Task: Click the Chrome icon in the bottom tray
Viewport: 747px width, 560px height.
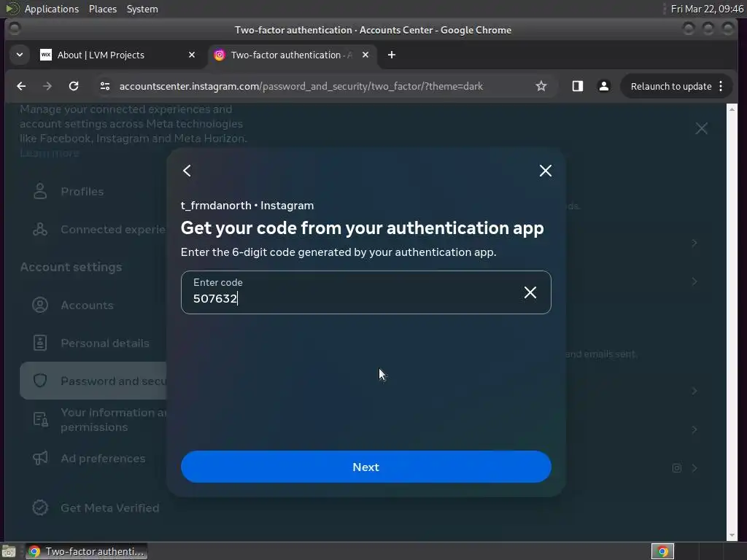Action: click(x=662, y=551)
